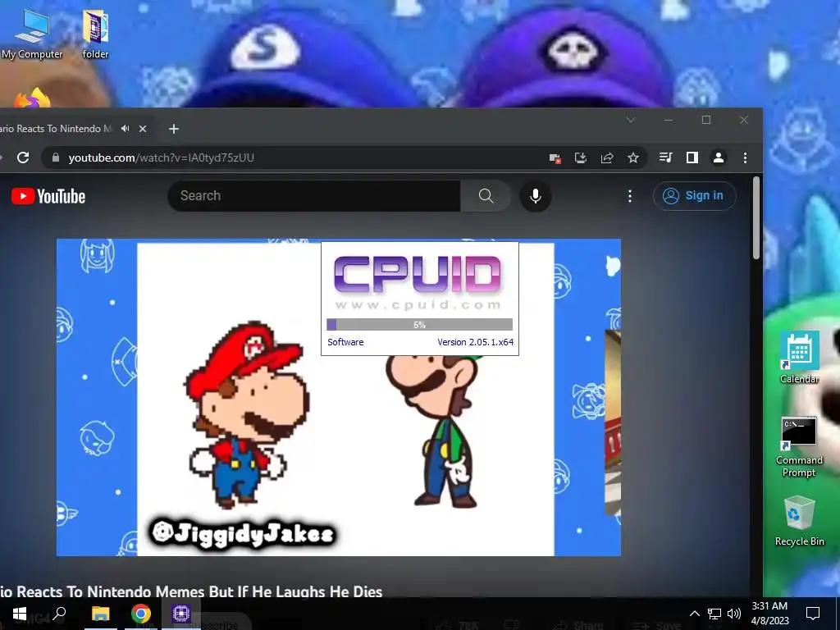The image size is (840, 630).
Task: Click the share this page icon
Action: click(606, 157)
